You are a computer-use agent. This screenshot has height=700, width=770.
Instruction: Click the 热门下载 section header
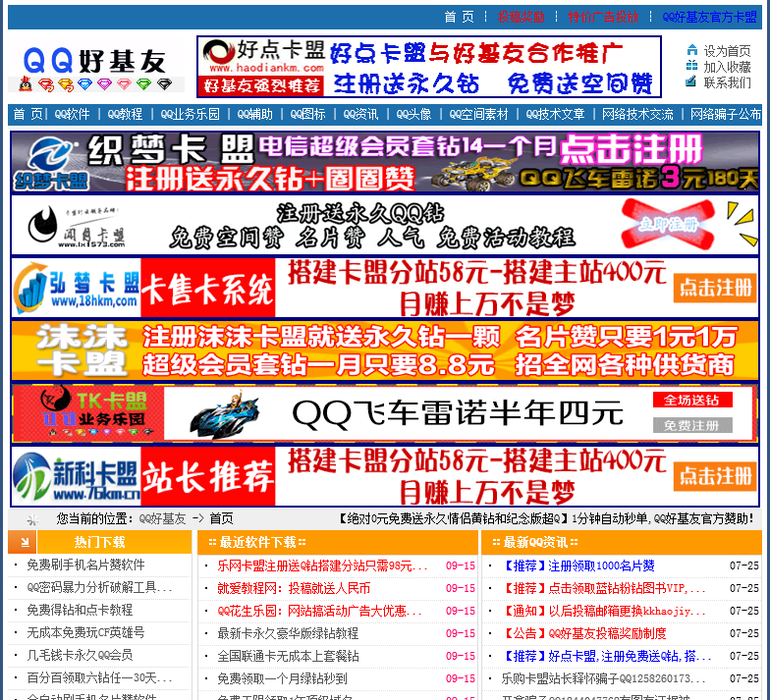pyautogui.click(x=100, y=542)
